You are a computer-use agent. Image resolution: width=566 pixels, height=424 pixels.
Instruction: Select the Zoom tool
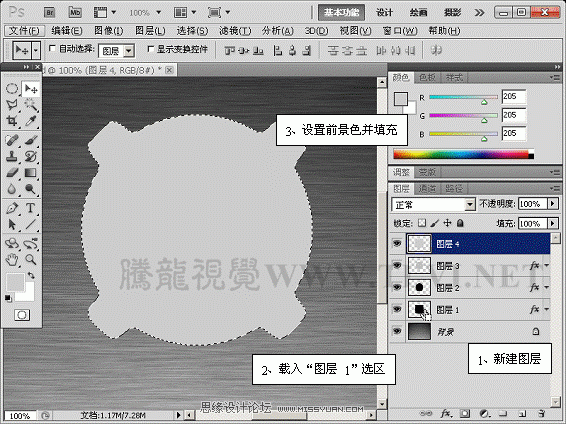[31, 259]
